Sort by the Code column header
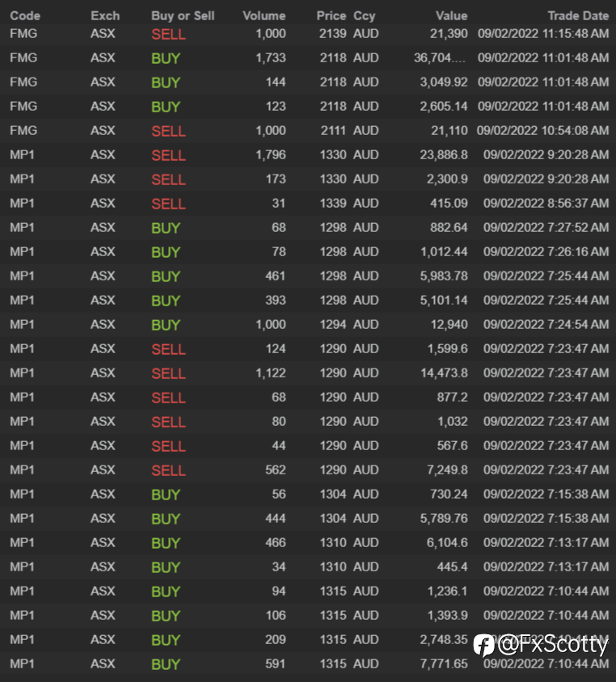 25,15
